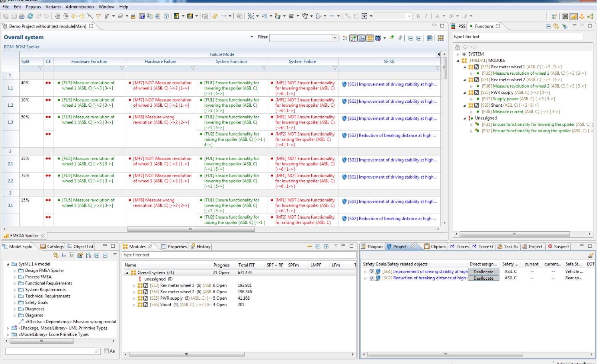The image size is (597, 364).
Task: Click the funnel filter icon in toolbar
Action: [98, 16]
